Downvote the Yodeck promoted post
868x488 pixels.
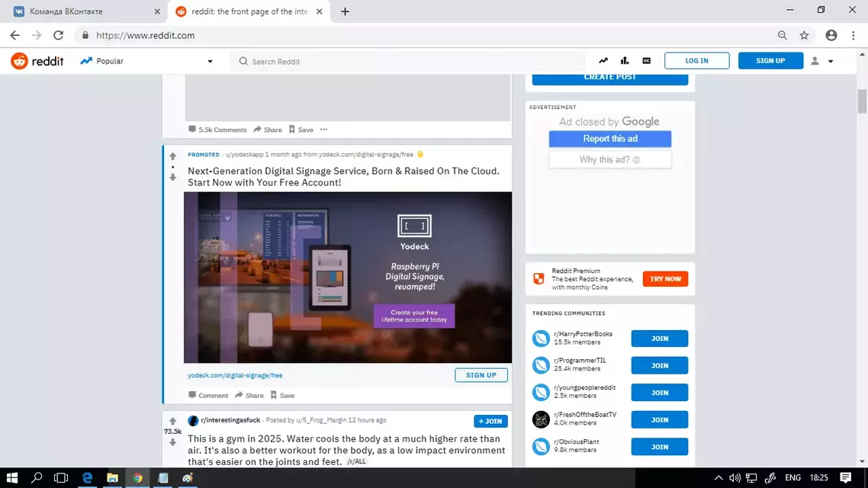(172, 178)
